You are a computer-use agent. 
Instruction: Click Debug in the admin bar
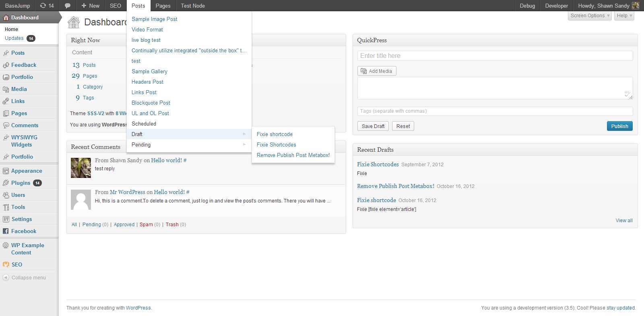[x=527, y=6]
